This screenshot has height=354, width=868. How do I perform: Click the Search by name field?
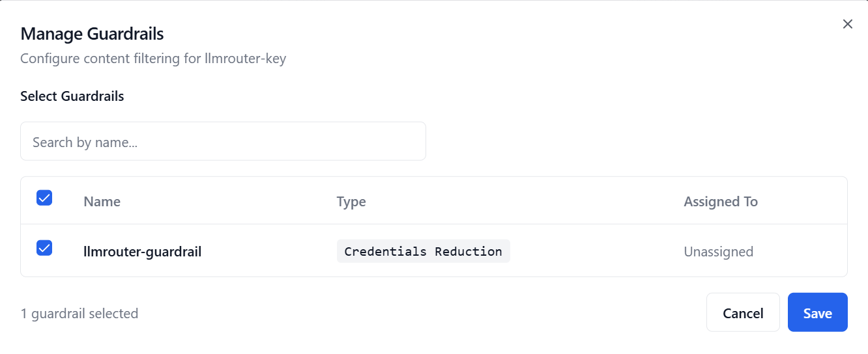(223, 141)
